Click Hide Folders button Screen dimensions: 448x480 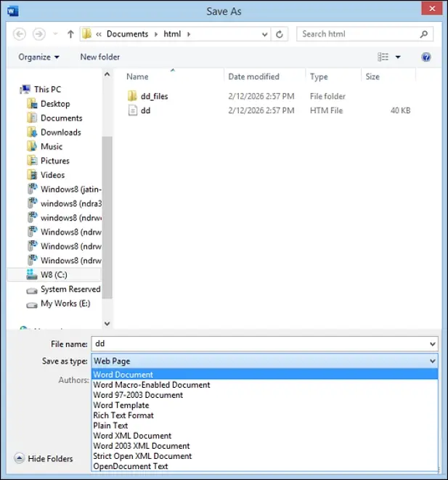(x=44, y=458)
